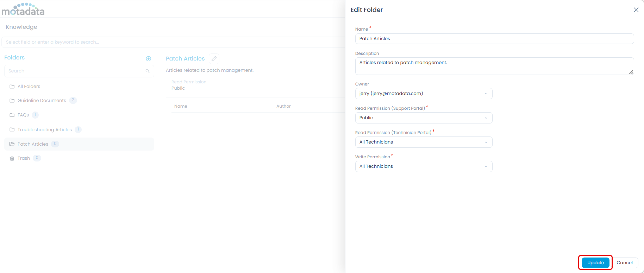Open Read Permission Support Portal dropdown
The height and width of the screenshot is (273, 644).
424,118
